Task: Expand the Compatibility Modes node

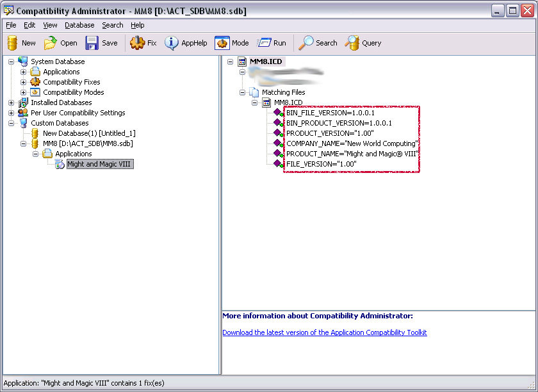Action: point(23,92)
